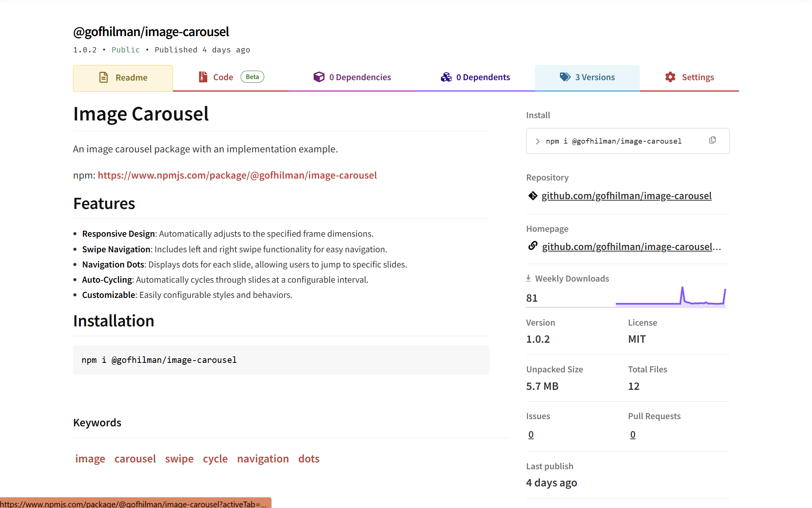Click the package title @gofhilman/image-carousel
The image size is (812, 508).
(x=151, y=32)
